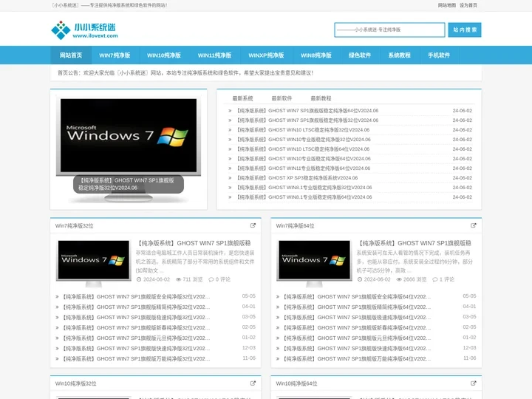Click the 2666 浏览 view count

tap(412, 279)
